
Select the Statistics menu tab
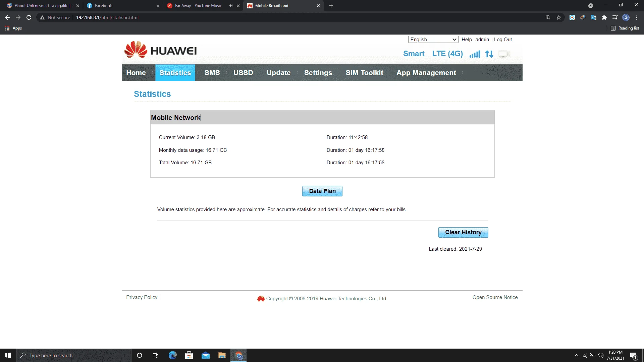(x=175, y=73)
